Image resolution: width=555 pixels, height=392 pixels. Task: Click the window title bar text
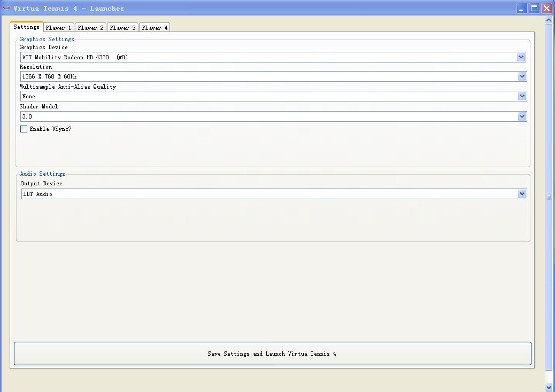(x=68, y=9)
